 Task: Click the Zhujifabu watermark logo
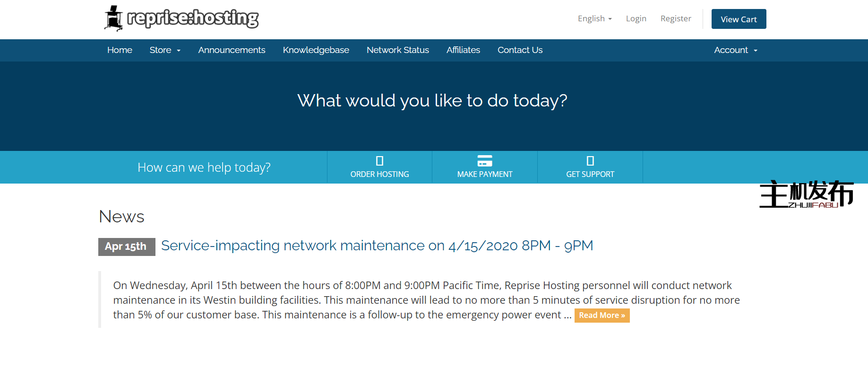pyautogui.click(x=806, y=194)
